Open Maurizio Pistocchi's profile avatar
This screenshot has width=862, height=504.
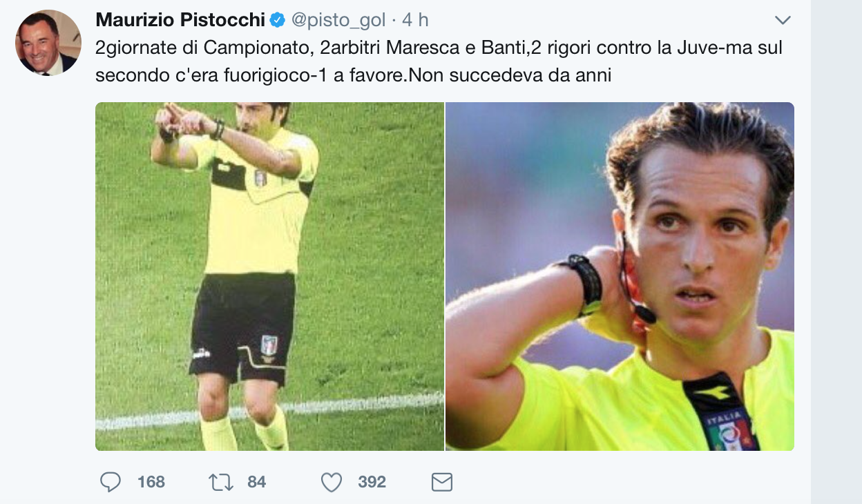(48, 43)
